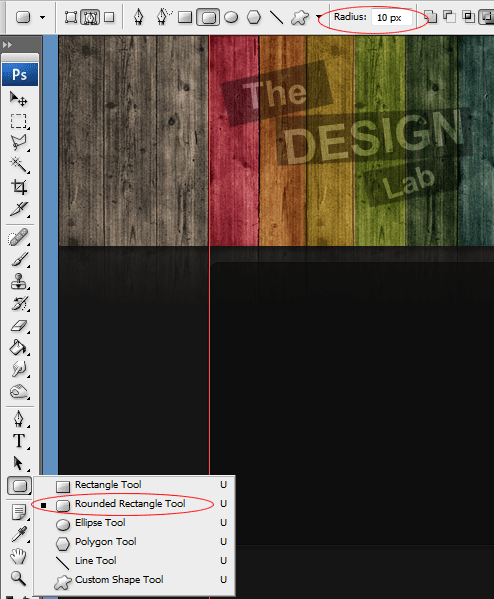Select the Crop tool
The image size is (494, 599).
pyautogui.click(x=19, y=187)
